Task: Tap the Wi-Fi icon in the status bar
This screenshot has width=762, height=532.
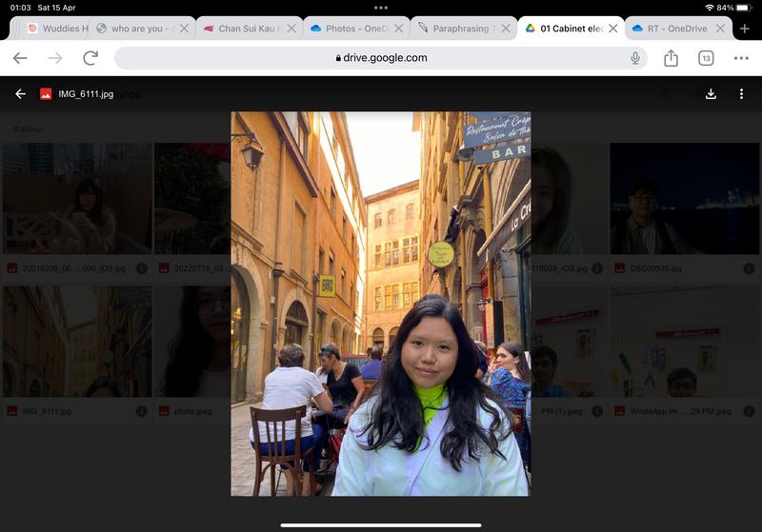Action: (710, 8)
